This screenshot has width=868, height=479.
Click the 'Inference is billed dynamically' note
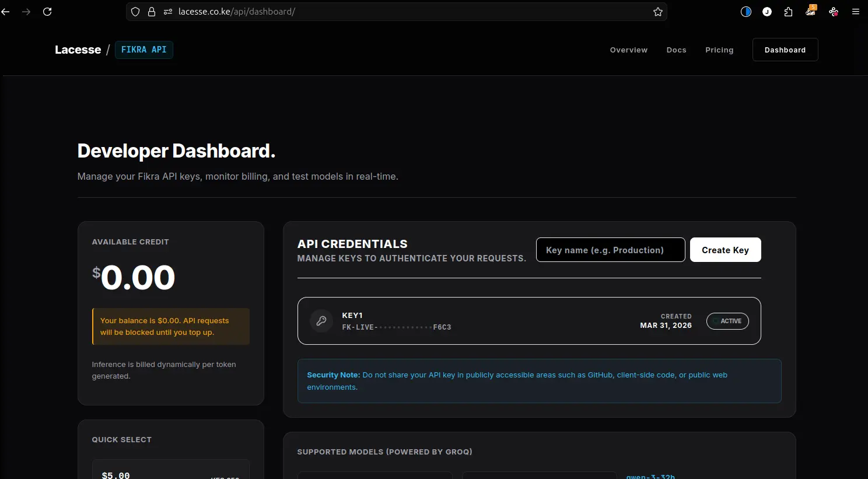click(164, 370)
